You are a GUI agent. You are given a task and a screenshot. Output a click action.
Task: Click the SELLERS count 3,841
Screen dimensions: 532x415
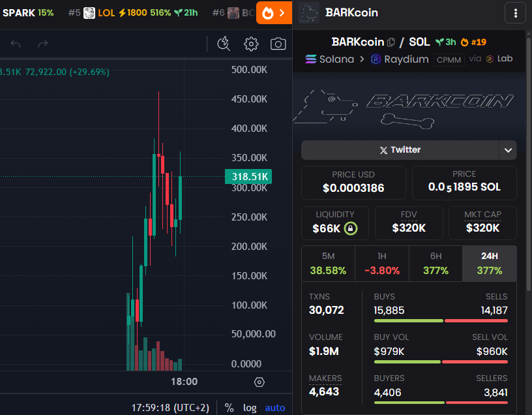point(495,393)
